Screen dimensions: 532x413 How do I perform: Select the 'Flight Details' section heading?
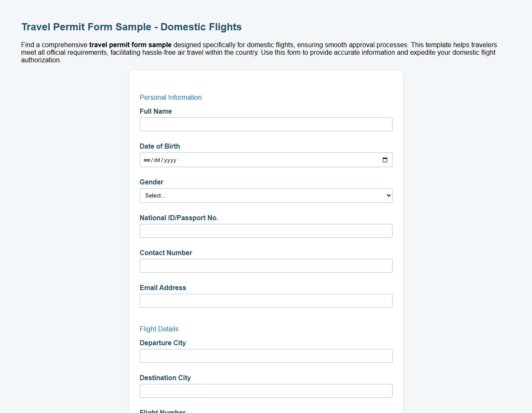pos(159,329)
